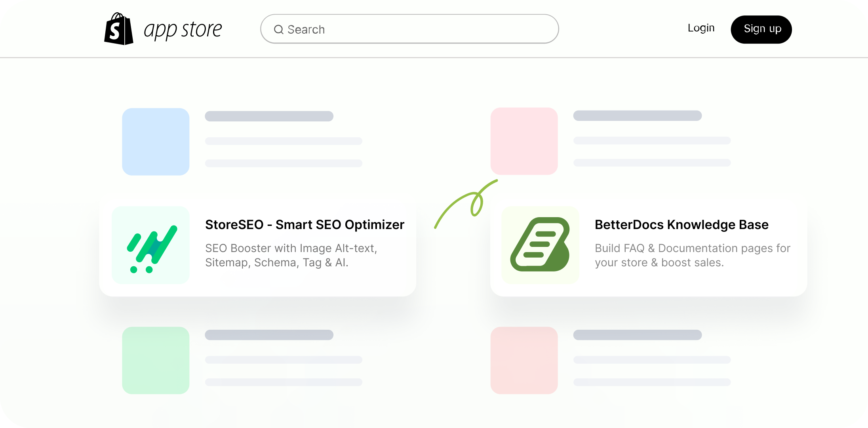Click placeholder title bar beside blue tile

(269, 116)
